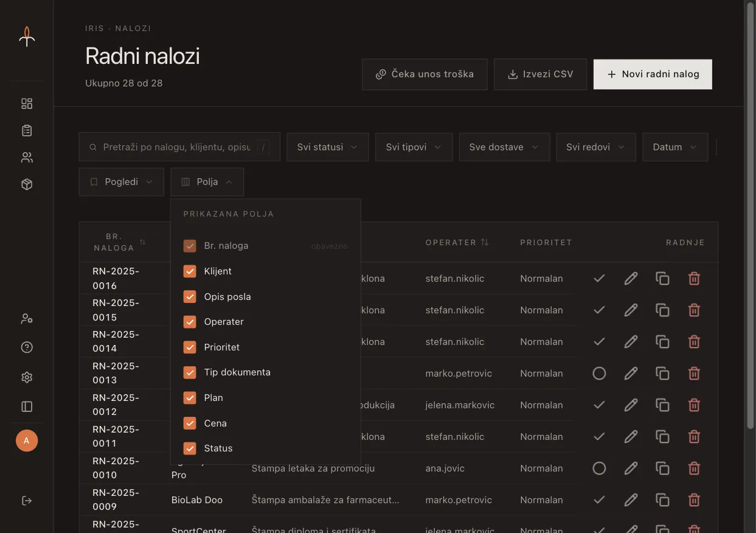Image resolution: width=756 pixels, height=533 pixels.
Task: Click the checkmark status icon for RN-2025-0016
Action: tap(599, 278)
